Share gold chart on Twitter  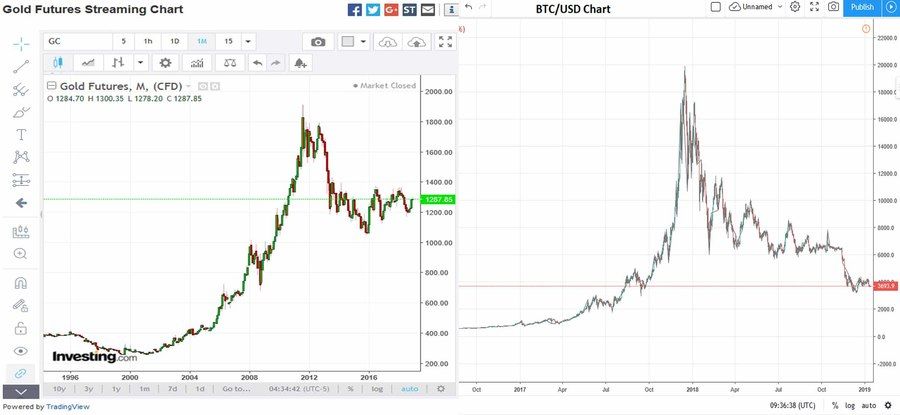coord(373,9)
